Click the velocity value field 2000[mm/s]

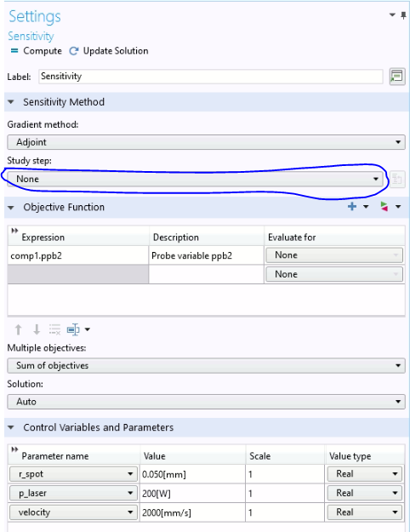[192, 512]
